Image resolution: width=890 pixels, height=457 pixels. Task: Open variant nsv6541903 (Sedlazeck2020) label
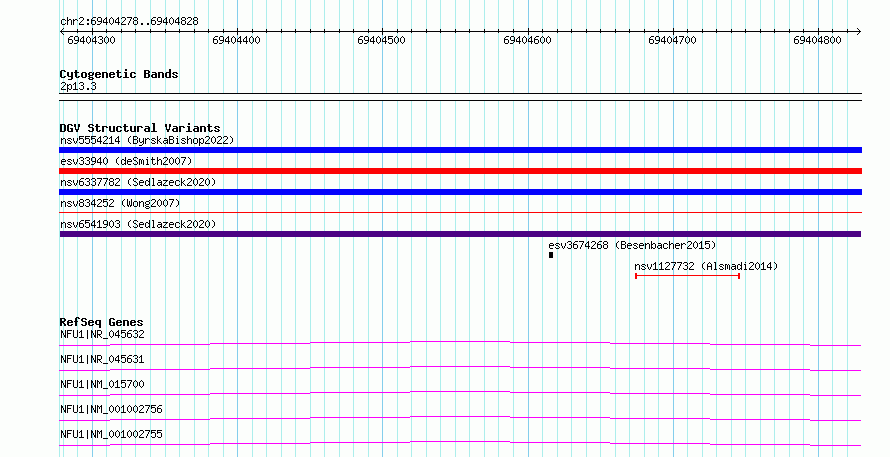tap(138, 224)
